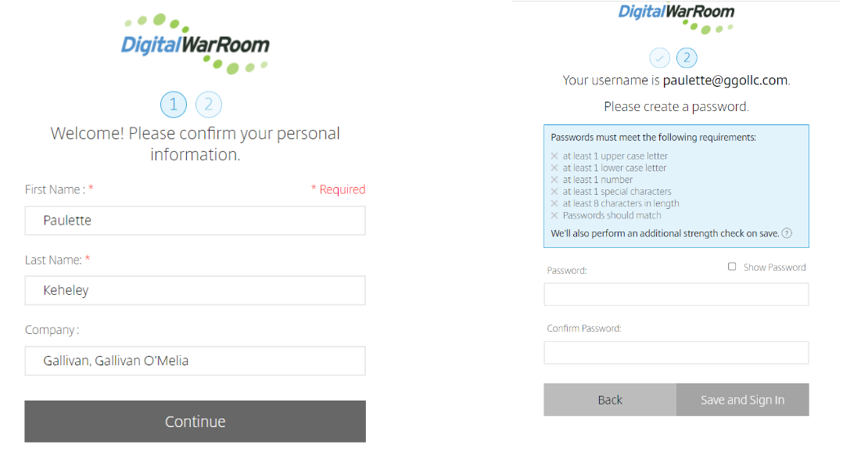This screenshot has height=467, width=868.
Task: Click the step 2 circle on the left form
Action: coord(209,104)
